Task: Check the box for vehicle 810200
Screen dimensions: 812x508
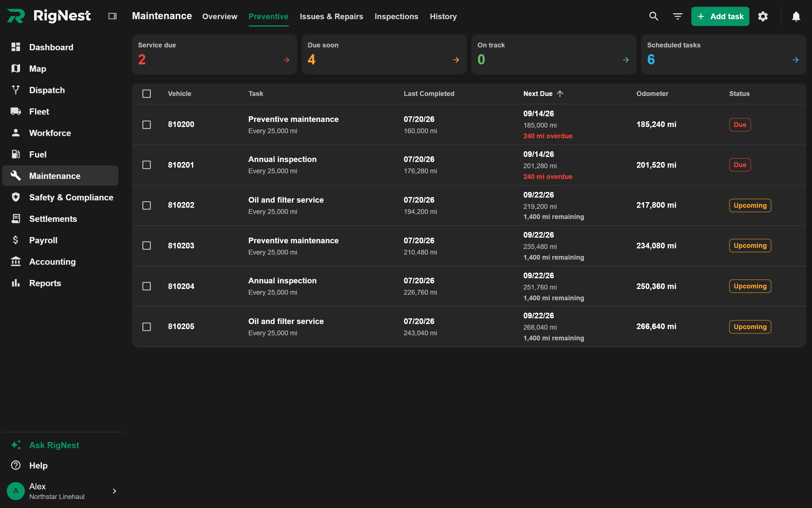Action: click(147, 125)
